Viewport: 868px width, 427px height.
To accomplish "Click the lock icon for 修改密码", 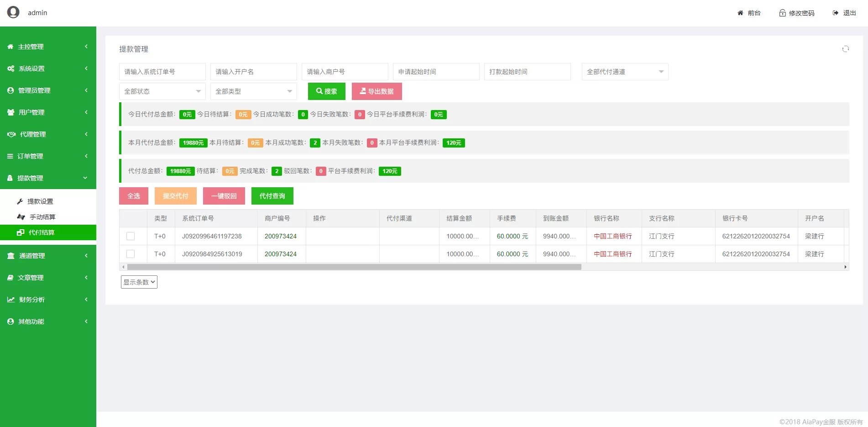I will pyautogui.click(x=782, y=13).
